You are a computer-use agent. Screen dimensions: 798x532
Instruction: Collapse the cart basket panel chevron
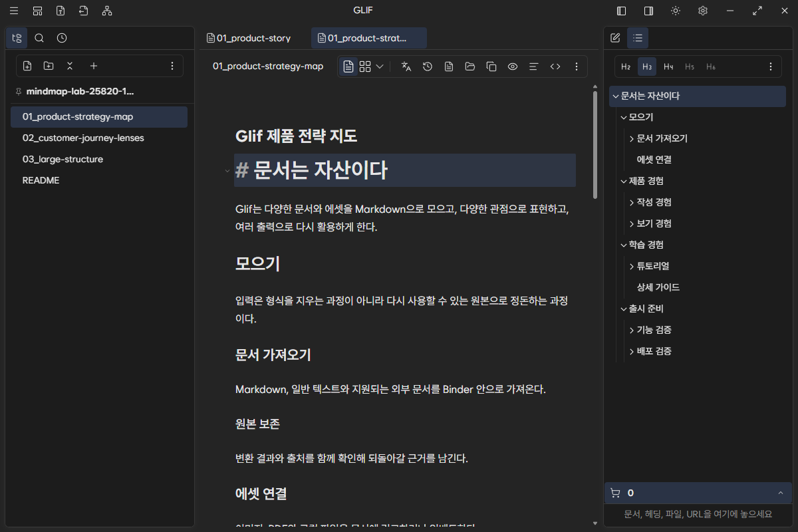coord(780,493)
